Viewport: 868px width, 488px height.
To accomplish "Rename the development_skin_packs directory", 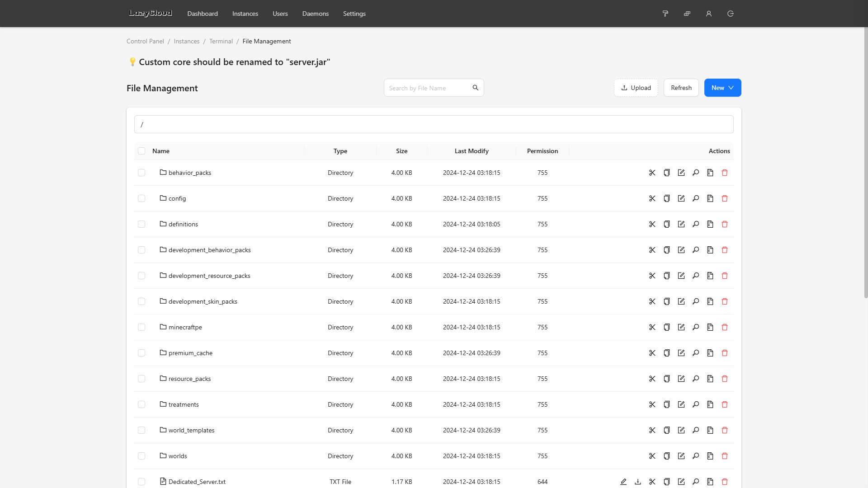I will (681, 301).
